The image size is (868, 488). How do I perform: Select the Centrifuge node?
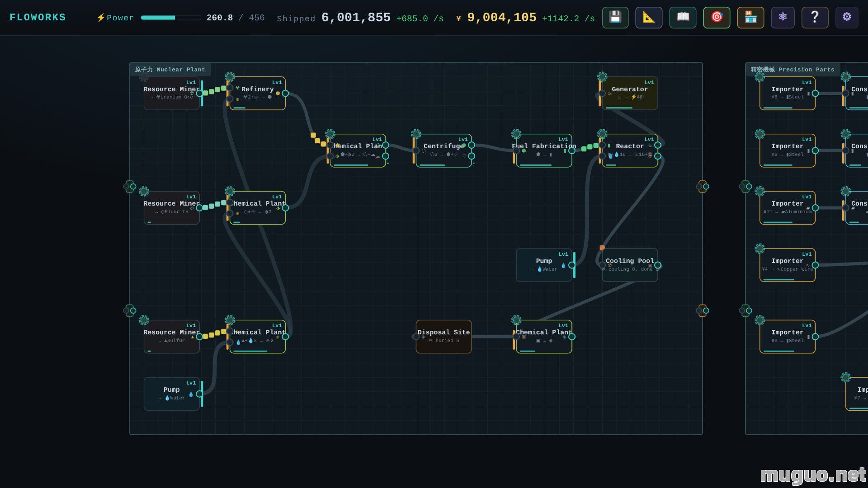point(443,150)
